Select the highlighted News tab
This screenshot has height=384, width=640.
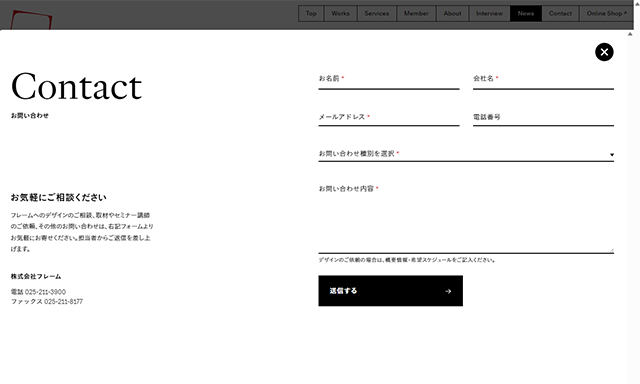(526, 13)
